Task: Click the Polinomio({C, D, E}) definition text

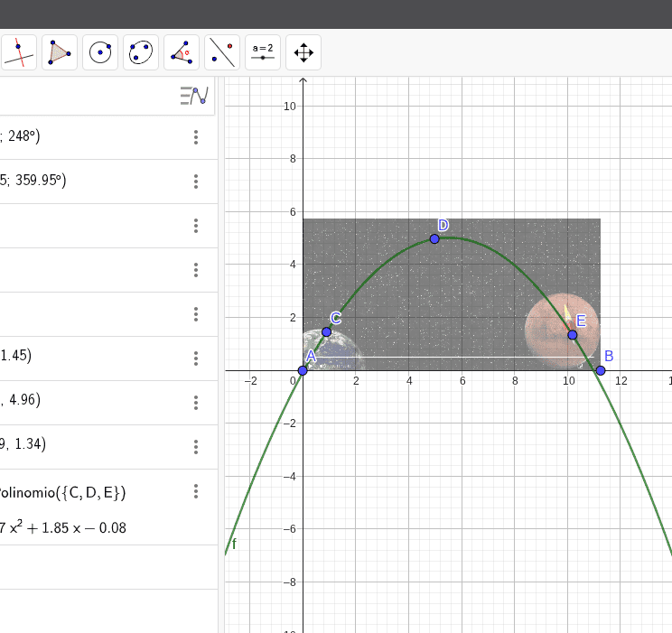Action: [x=62, y=493]
